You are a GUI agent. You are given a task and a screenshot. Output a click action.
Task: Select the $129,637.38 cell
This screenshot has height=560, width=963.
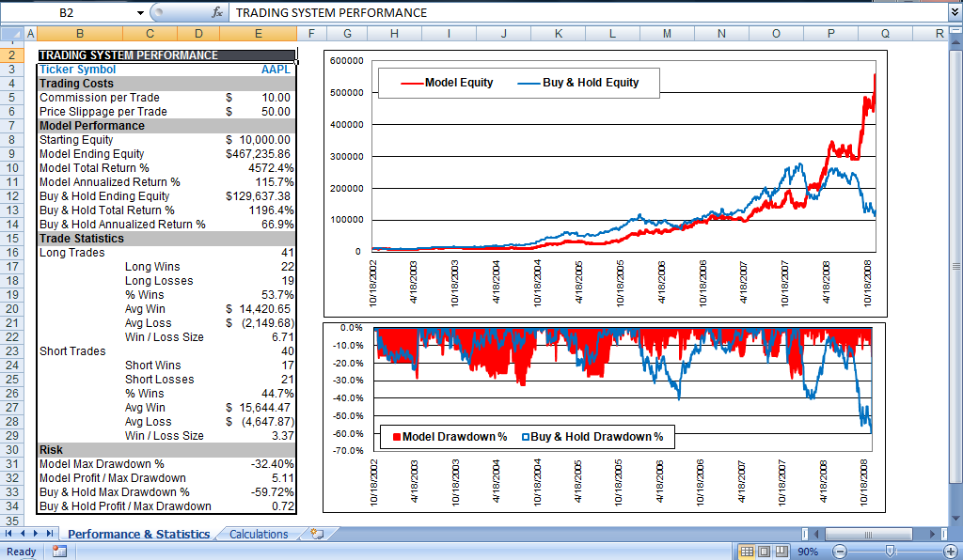(258, 196)
